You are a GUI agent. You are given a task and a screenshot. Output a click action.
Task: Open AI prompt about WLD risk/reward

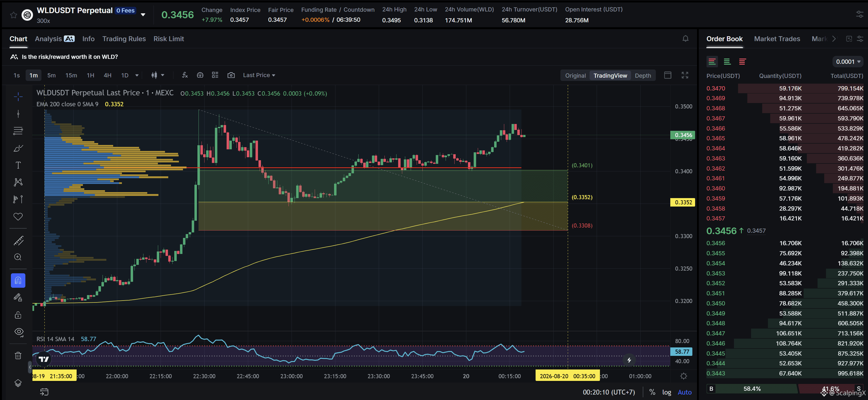64,57
